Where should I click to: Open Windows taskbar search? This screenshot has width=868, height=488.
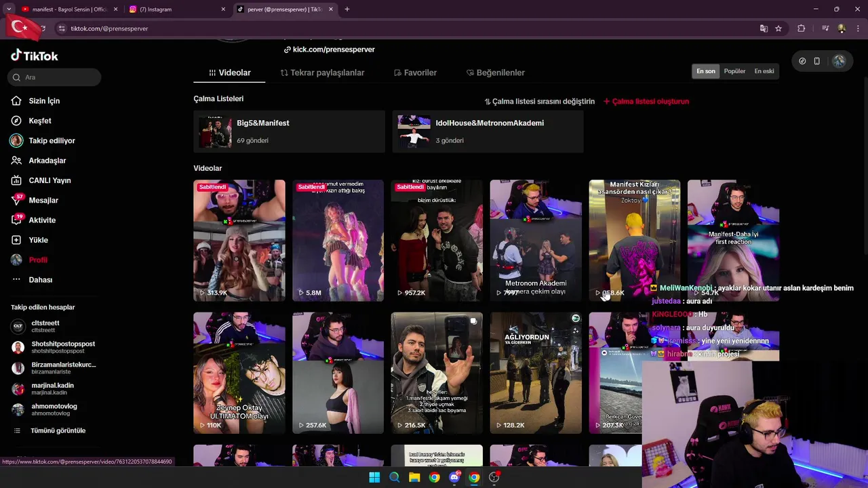tap(394, 477)
